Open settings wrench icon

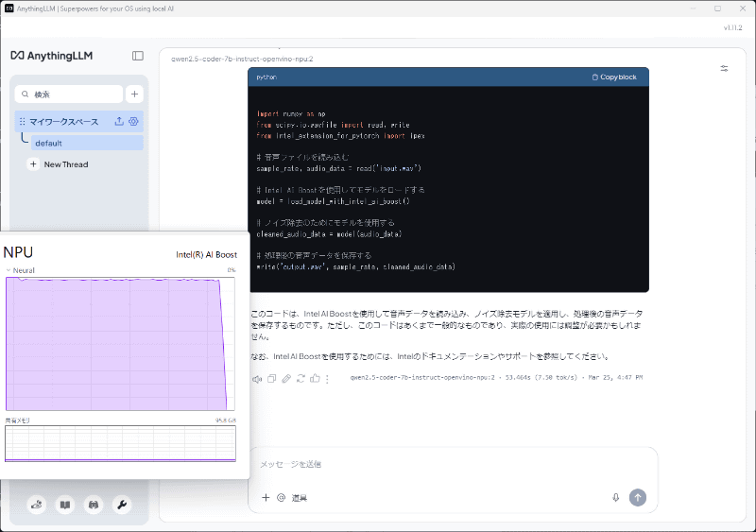click(122, 505)
